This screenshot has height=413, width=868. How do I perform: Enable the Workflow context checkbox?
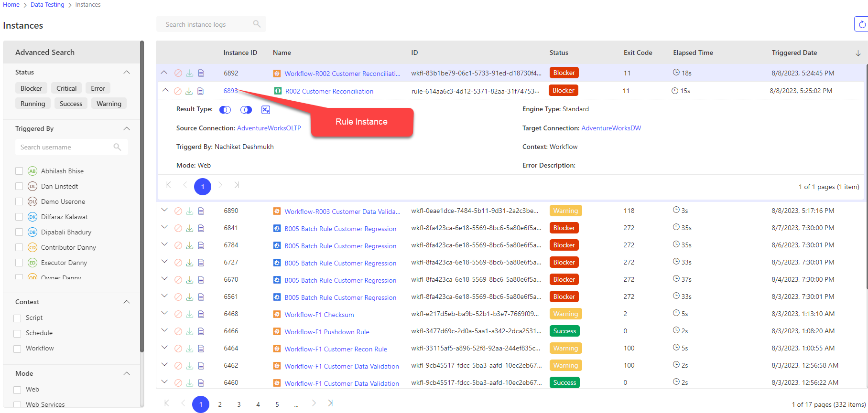coord(18,349)
